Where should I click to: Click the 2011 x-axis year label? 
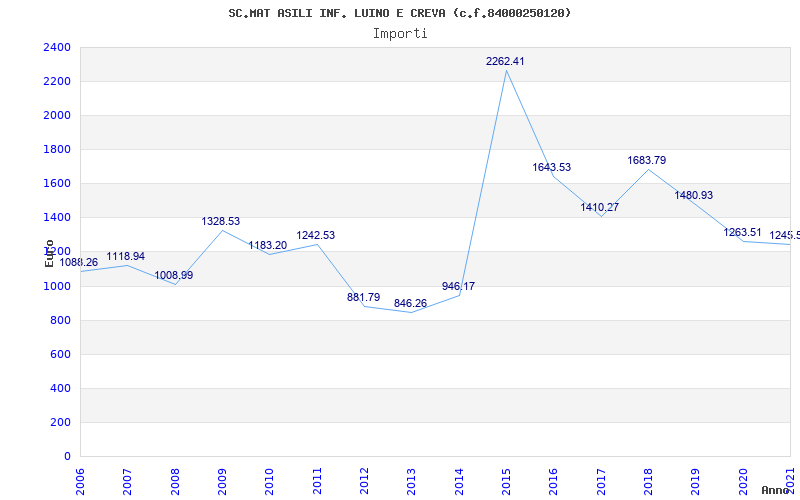click(317, 481)
